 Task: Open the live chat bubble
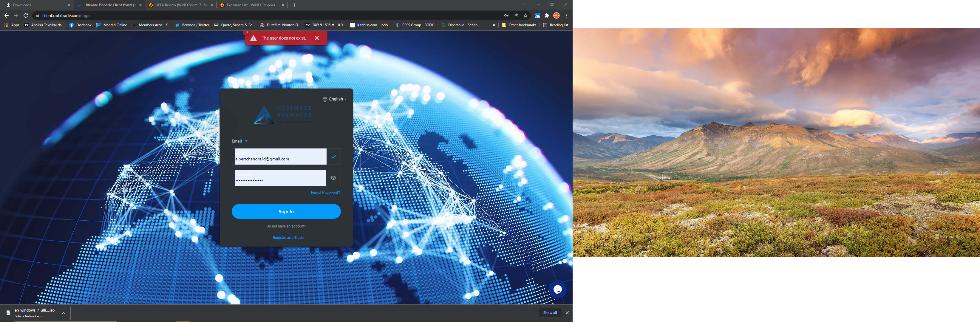click(558, 290)
